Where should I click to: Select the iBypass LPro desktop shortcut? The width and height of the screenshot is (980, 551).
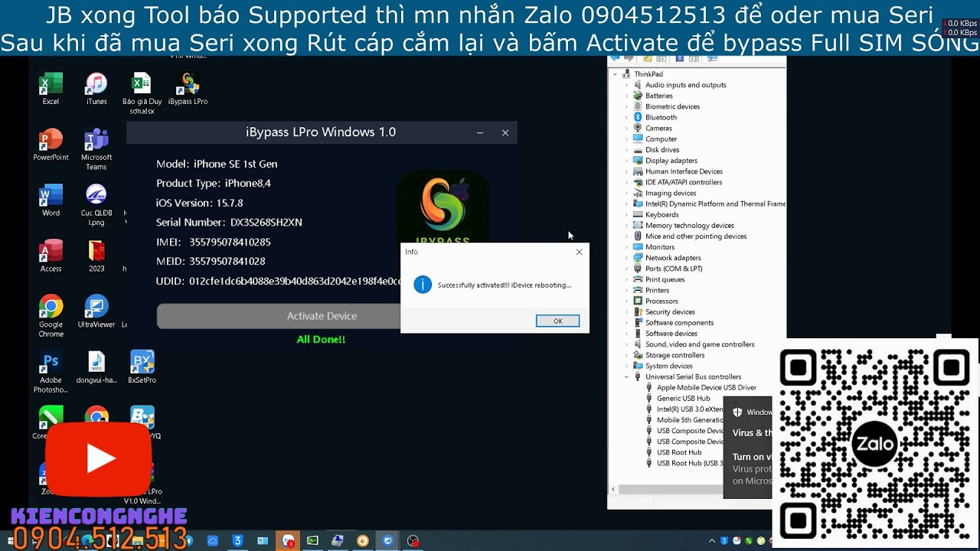pyautogui.click(x=188, y=89)
